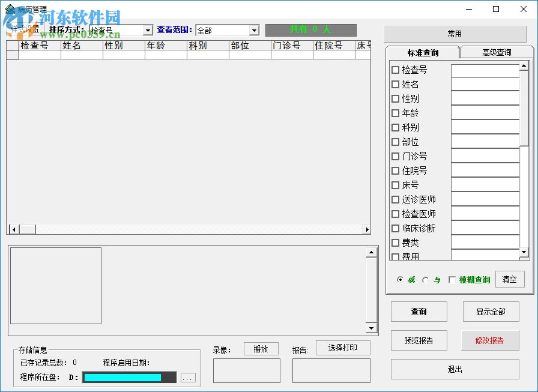The height and width of the screenshot is (392, 538).
Task: Tick the 检查号 checkbox
Action: pyautogui.click(x=395, y=70)
